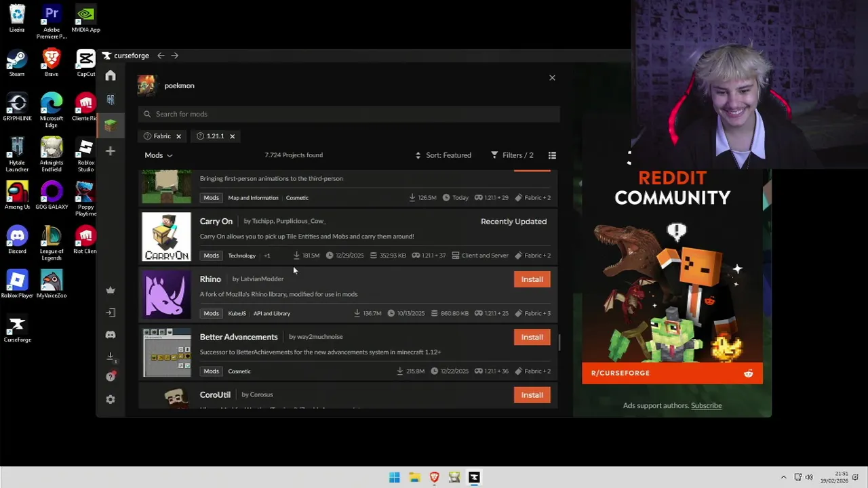868x488 pixels.
Task: Expand the +1 extra tags on Carry On
Action: [x=267, y=256]
